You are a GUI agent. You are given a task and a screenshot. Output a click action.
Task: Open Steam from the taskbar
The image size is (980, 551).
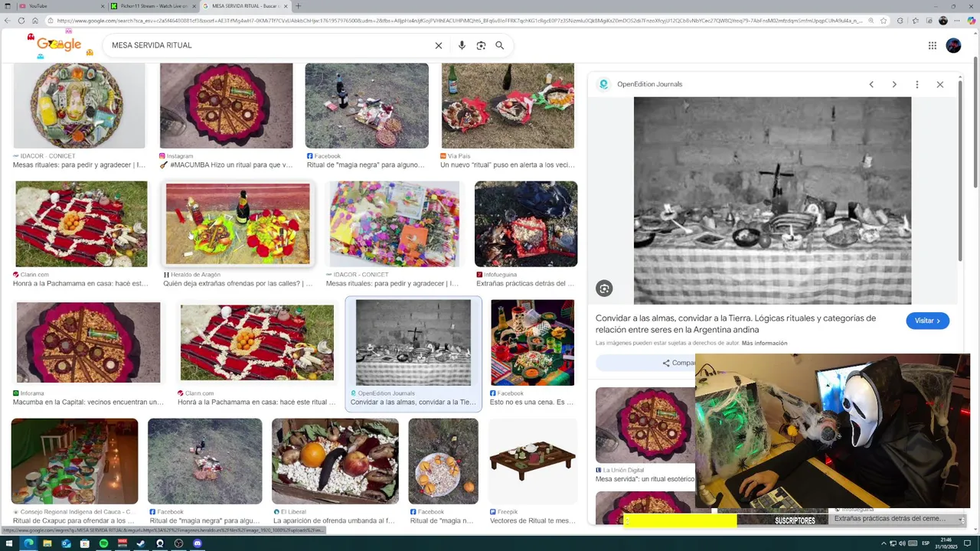coord(141,543)
